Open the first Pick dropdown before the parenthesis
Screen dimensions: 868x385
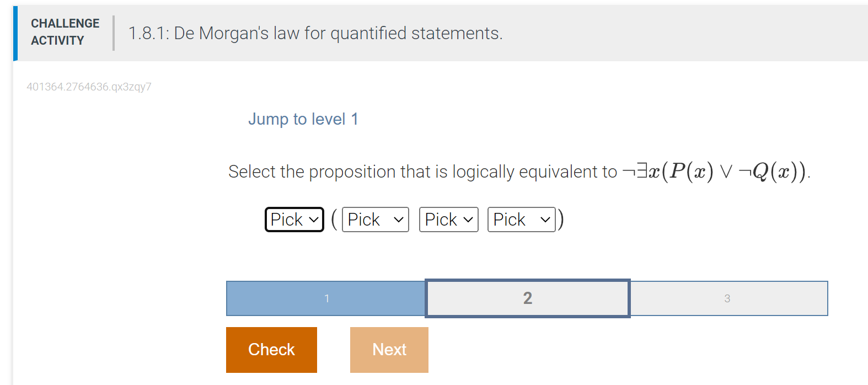(293, 219)
